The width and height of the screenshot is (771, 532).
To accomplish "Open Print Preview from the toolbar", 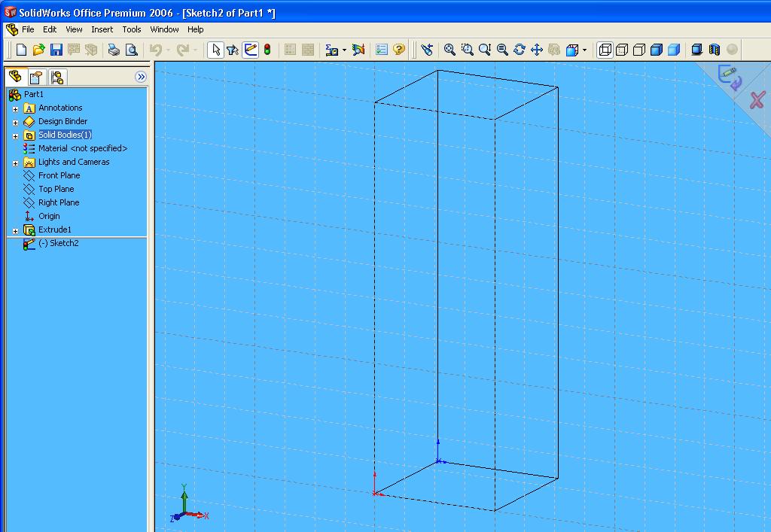I will (x=131, y=50).
